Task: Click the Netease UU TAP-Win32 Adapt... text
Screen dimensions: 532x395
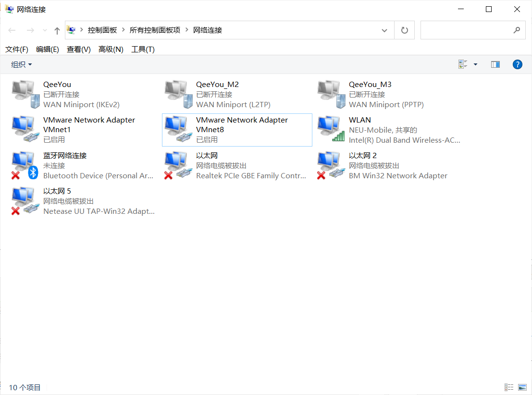Action: 99,211
